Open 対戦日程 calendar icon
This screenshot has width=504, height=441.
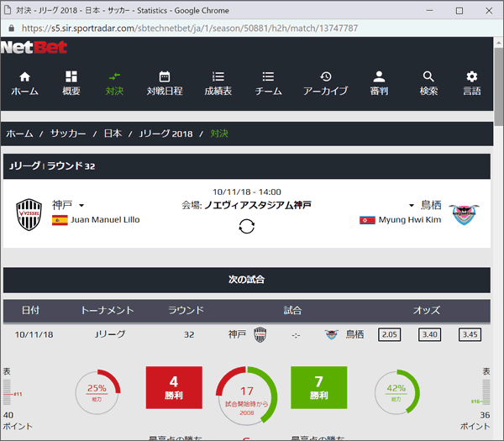pos(165,76)
